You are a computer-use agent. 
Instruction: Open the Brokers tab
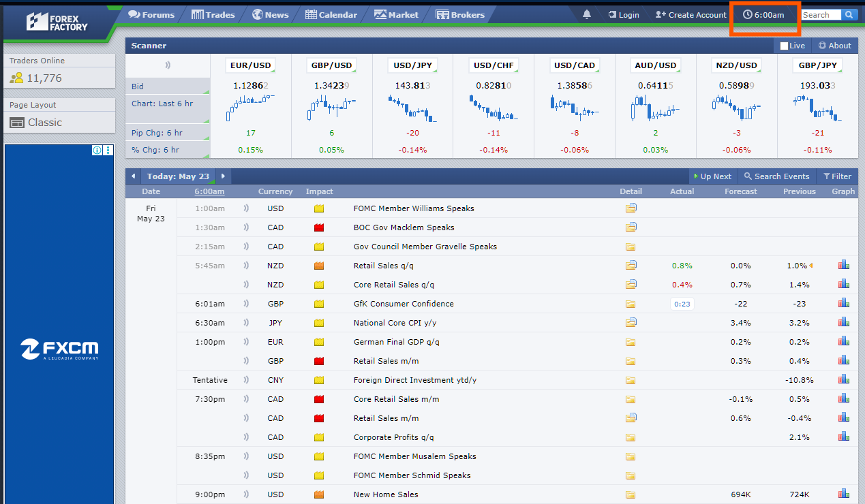click(x=460, y=14)
